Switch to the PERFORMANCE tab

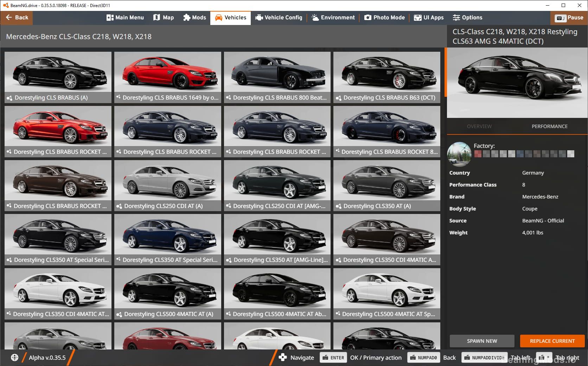[549, 126]
